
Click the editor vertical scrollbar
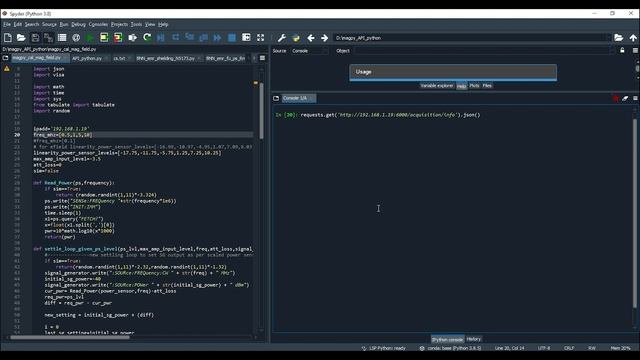coord(261,110)
